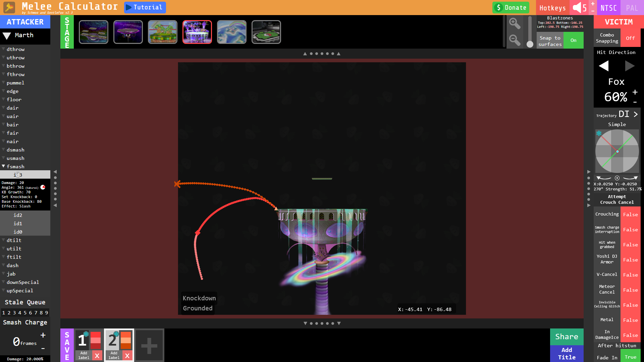
Task: Raise volume with the small plus
Action: point(593,4)
